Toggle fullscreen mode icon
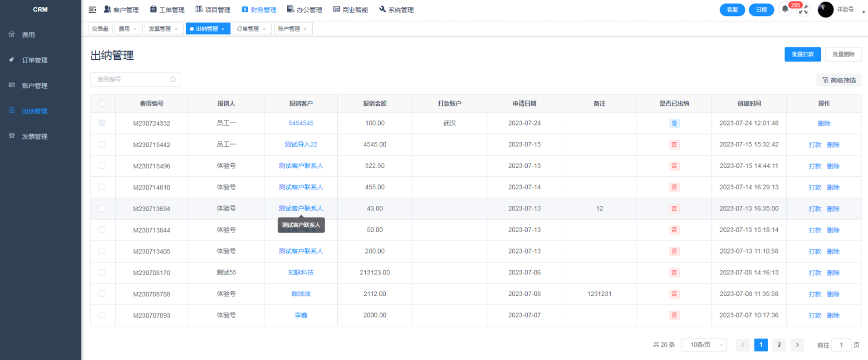Screen dimensions: 868x360 coord(803,10)
